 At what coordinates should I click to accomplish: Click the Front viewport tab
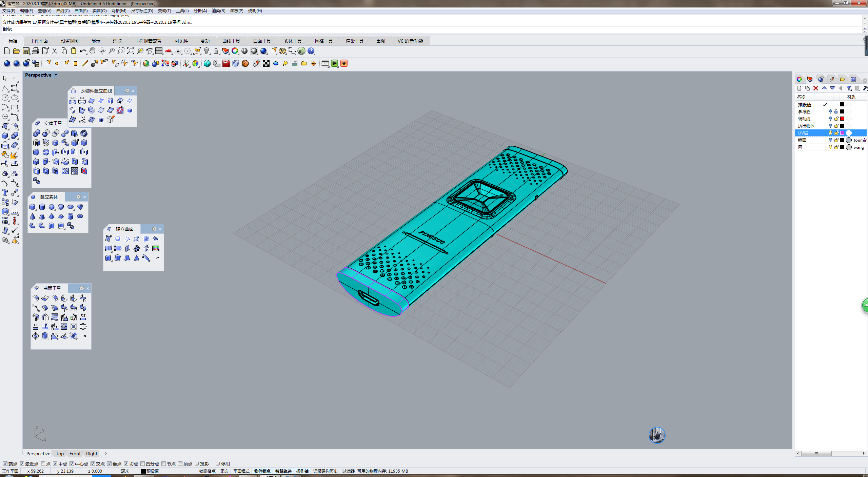(x=75, y=454)
